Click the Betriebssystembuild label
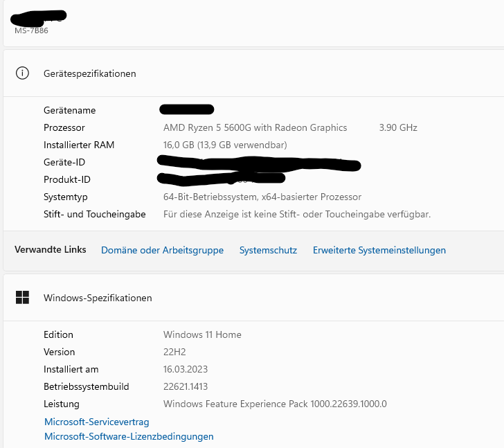Image resolution: width=504 pixels, height=448 pixels. pyautogui.click(x=87, y=386)
